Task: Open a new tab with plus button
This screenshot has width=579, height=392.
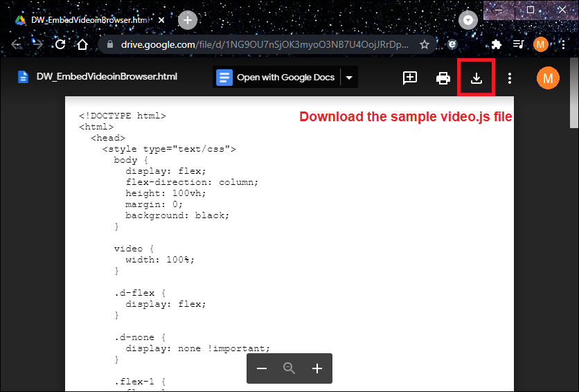Action: (188, 20)
